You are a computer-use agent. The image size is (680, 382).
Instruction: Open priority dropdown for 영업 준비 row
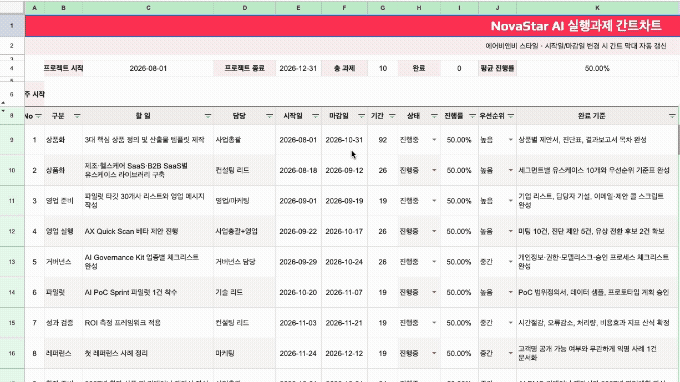click(x=510, y=201)
